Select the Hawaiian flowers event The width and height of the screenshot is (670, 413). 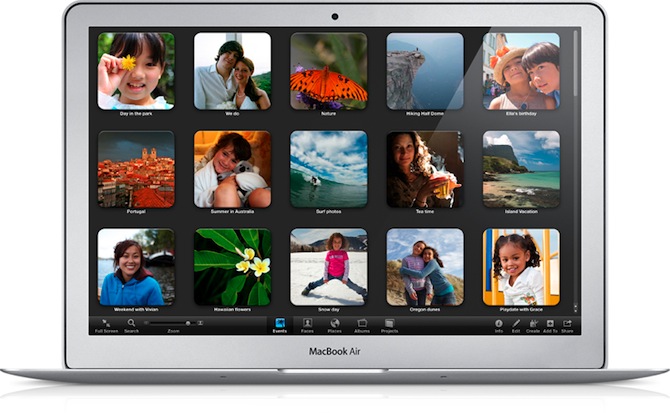click(232, 267)
